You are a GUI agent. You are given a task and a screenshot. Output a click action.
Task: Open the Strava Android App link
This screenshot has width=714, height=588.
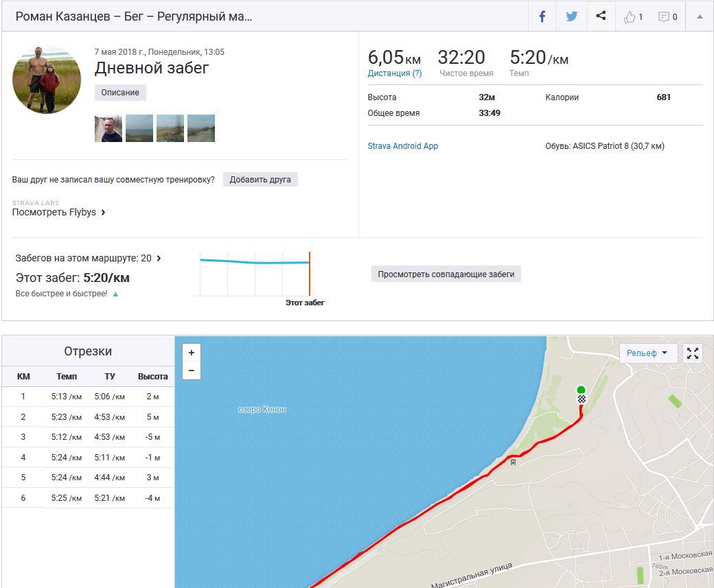(x=402, y=146)
